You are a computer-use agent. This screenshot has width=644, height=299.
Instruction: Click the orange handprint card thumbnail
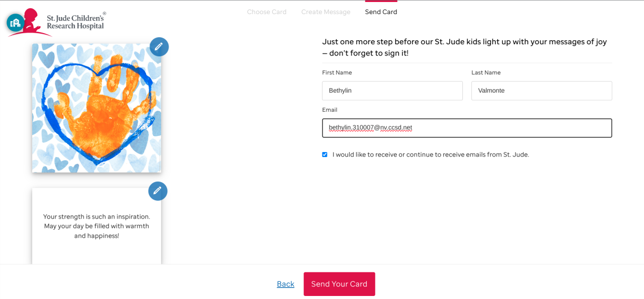coord(96,108)
